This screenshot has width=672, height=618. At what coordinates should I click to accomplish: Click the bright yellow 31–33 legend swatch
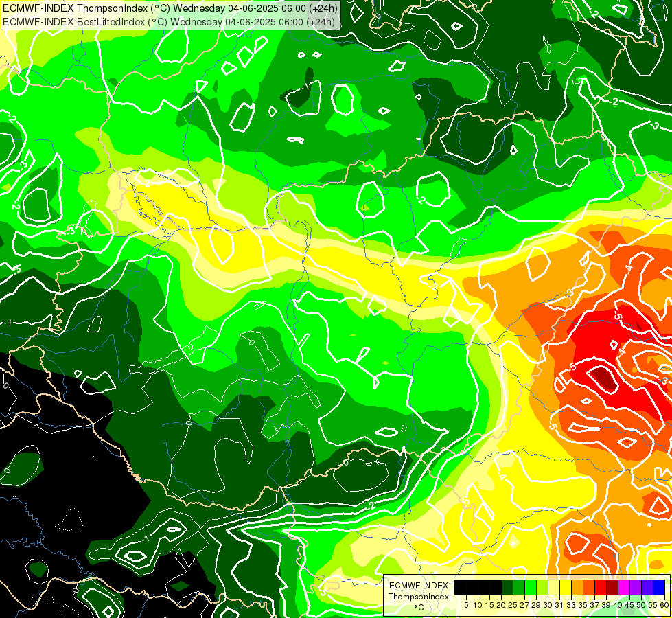(566, 588)
